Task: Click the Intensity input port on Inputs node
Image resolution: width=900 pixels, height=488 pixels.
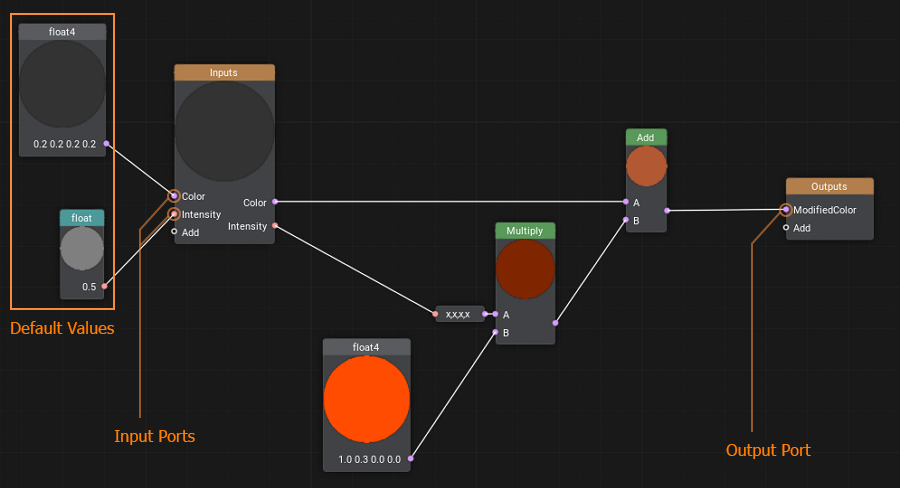Action: click(174, 214)
